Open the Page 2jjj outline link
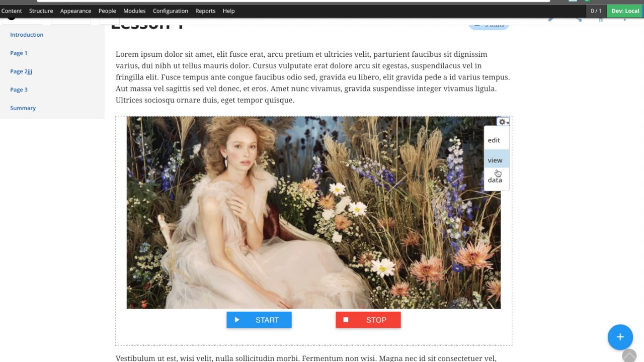This screenshot has width=644, height=362. point(21,71)
